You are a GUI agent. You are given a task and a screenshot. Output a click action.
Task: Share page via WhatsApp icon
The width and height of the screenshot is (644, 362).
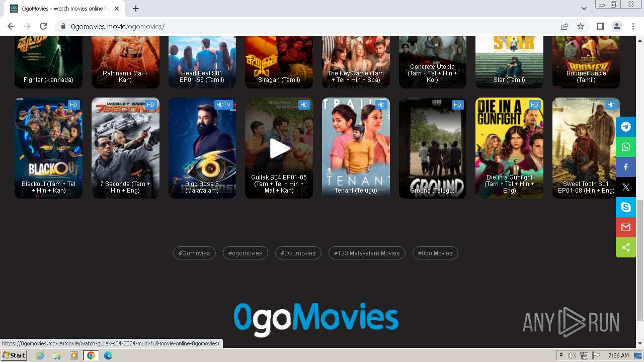[626, 147]
